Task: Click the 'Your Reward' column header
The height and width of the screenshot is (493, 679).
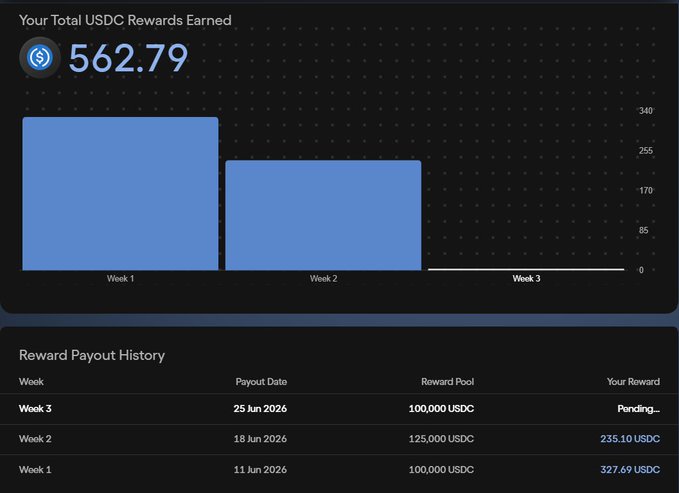Action: 633,382
